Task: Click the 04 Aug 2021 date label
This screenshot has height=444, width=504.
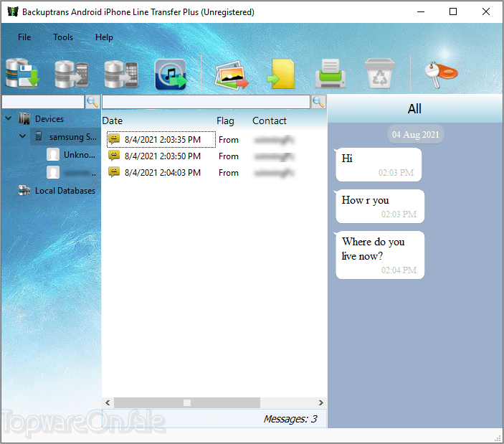Action: (x=416, y=134)
